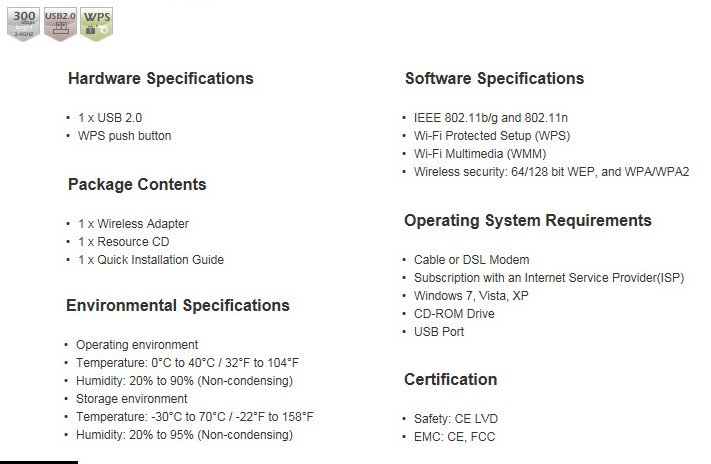Click the Certification heading

pos(450,380)
